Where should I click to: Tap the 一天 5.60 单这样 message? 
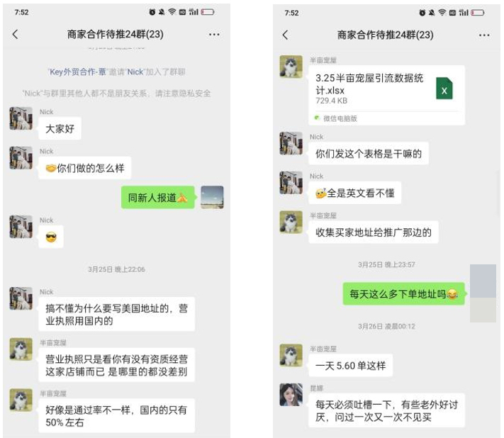(350, 366)
